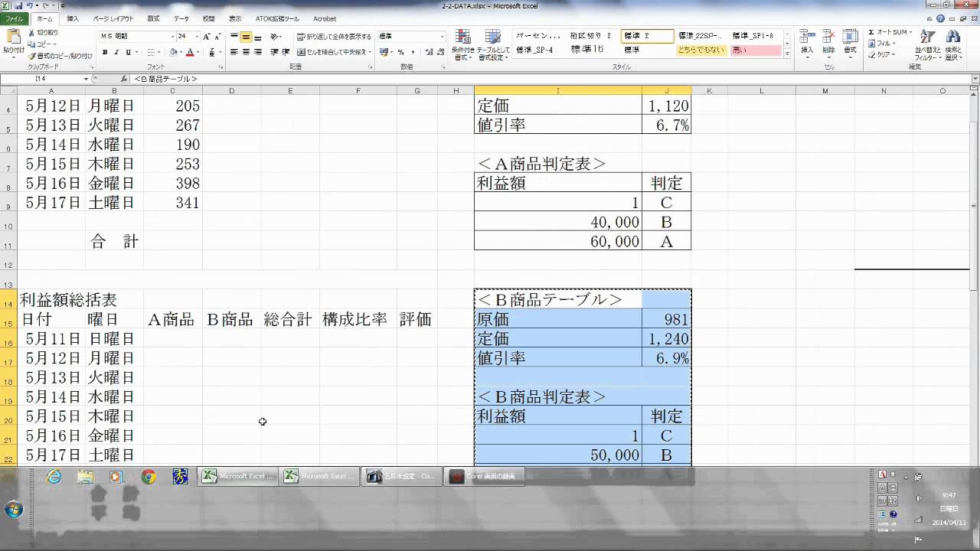Apply the 標準_SP-4 cell style

539,50
